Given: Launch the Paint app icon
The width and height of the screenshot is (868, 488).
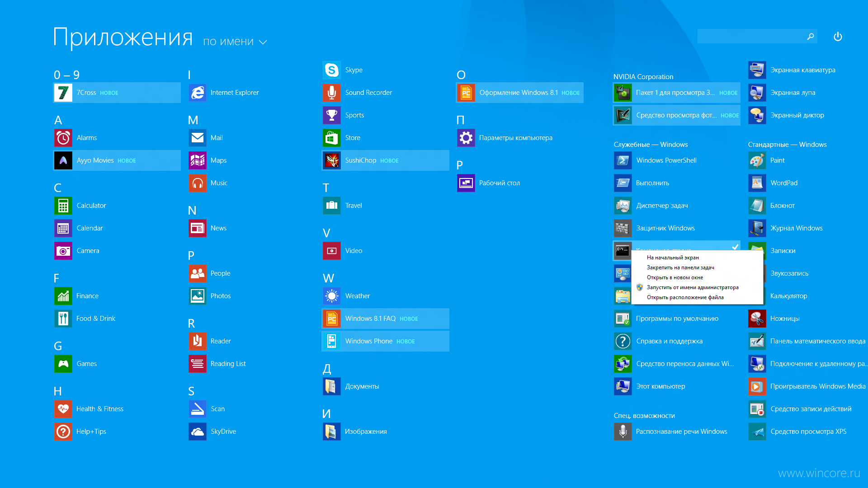Looking at the screenshot, I should pos(757,160).
